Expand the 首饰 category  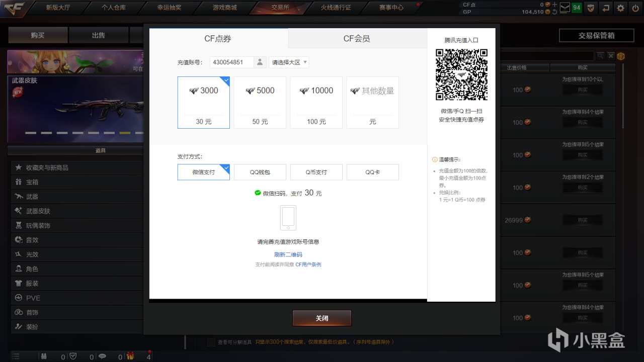(x=78, y=313)
